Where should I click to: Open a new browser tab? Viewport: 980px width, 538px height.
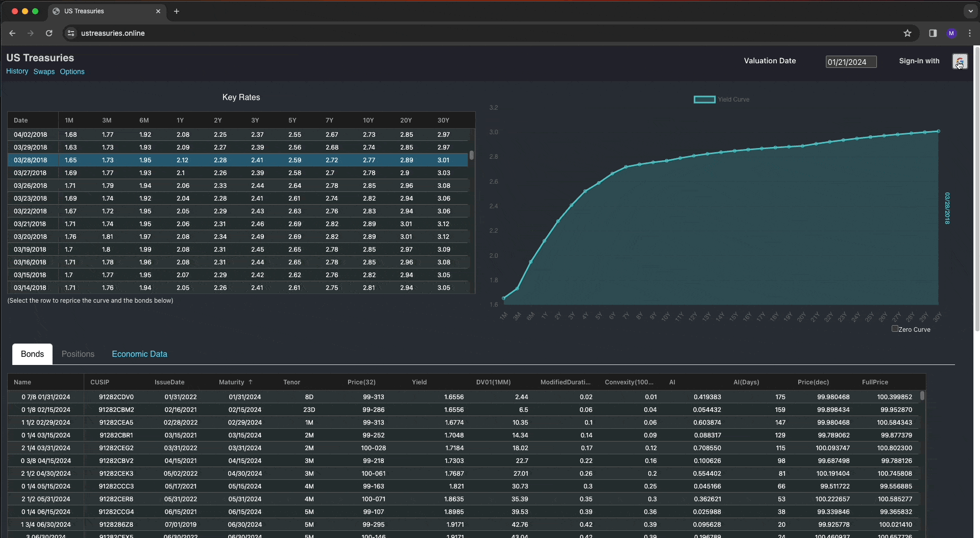click(177, 11)
